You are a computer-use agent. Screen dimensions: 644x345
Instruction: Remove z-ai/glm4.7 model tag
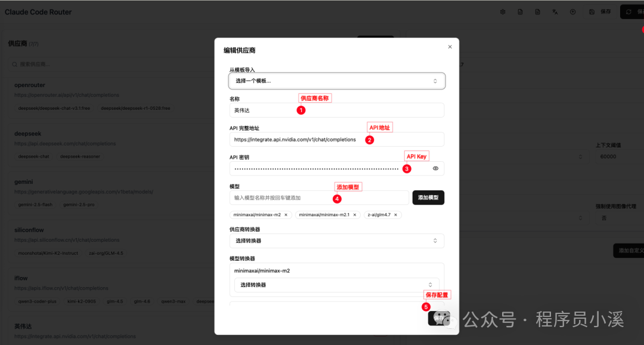[x=395, y=215]
